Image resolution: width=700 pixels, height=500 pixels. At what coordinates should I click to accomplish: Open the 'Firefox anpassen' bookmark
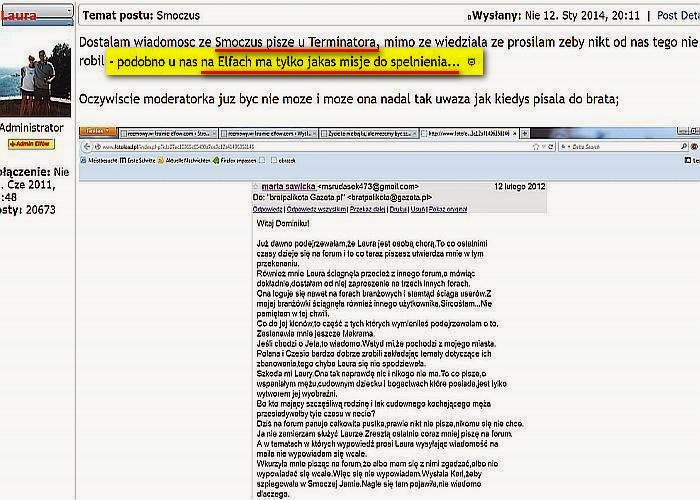click(x=235, y=160)
